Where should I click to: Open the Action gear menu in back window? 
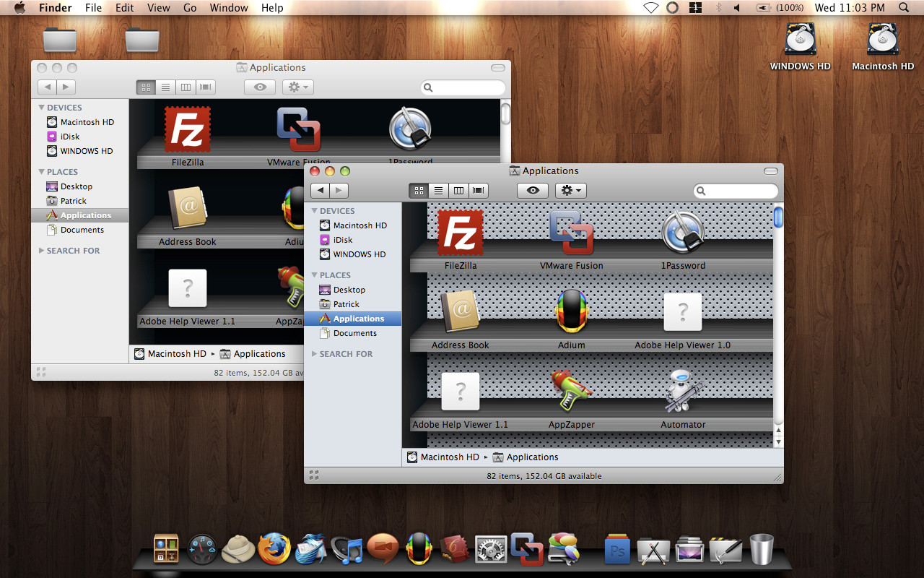pyautogui.click(x=297, y=87)
